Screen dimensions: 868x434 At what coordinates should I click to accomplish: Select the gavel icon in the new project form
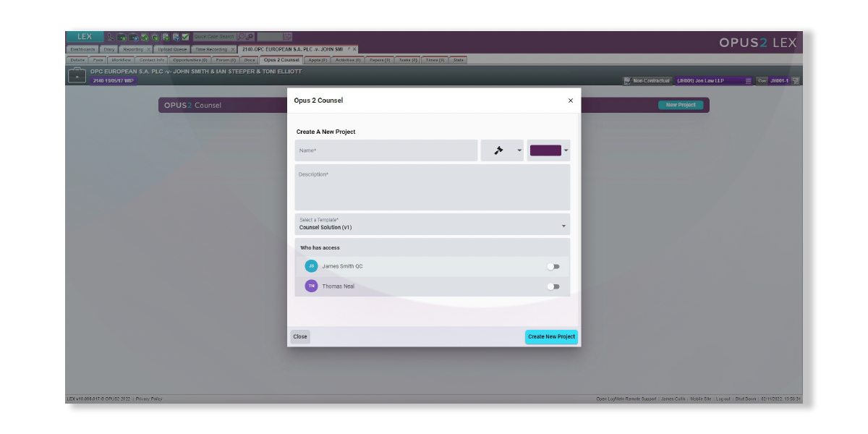coord(498,150)
